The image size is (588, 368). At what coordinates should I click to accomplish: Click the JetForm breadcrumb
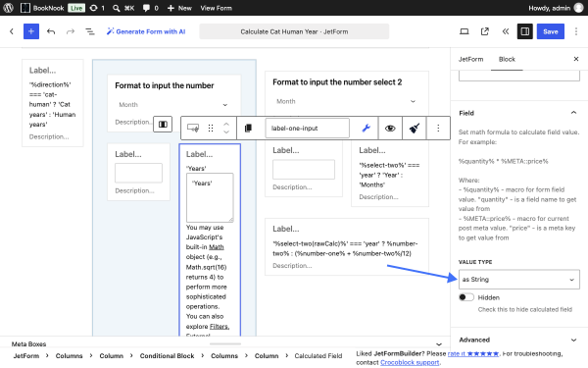26,356
